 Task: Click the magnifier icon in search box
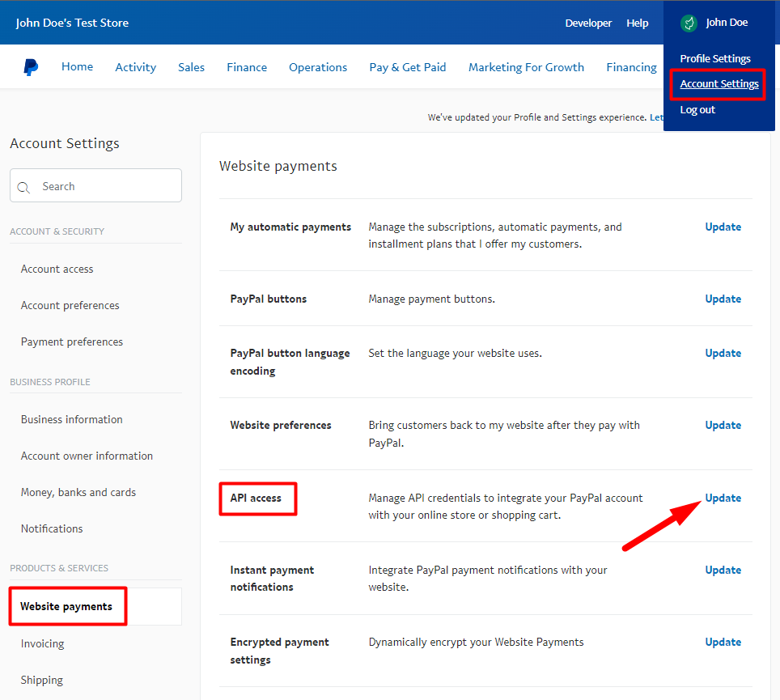[x=23, y=187]
